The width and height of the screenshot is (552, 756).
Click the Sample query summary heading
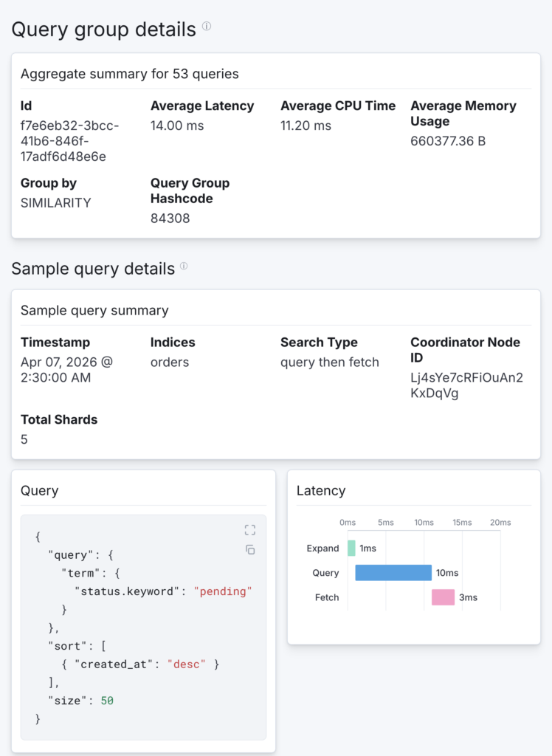94,311
